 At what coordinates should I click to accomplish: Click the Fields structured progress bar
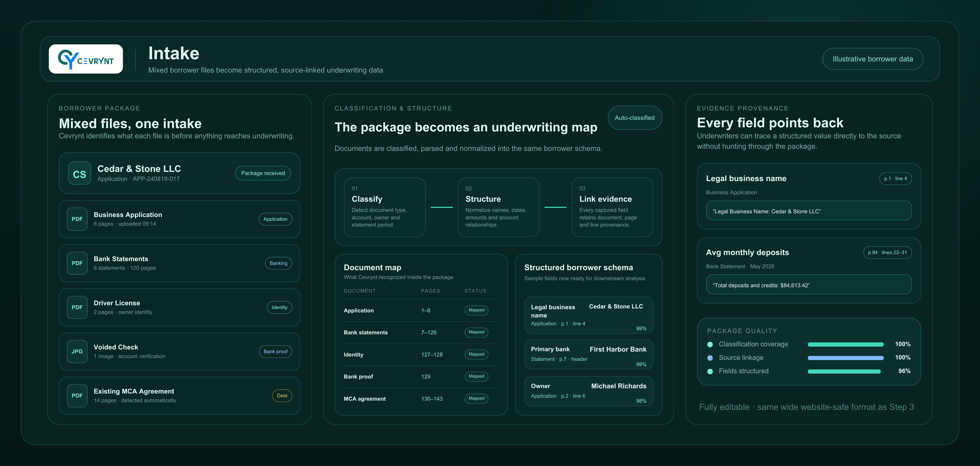click(844, 371)
